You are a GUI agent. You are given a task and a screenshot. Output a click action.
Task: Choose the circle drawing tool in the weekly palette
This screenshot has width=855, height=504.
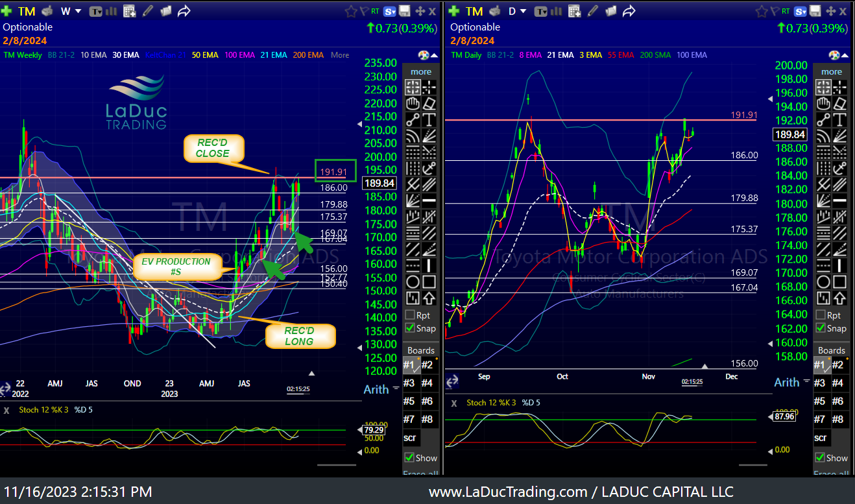(x=412, y=282)
